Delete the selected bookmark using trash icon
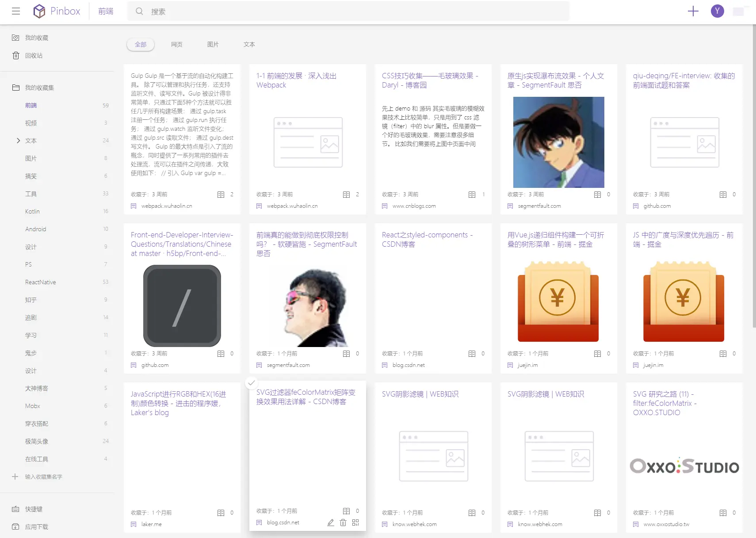 (343, 523)
